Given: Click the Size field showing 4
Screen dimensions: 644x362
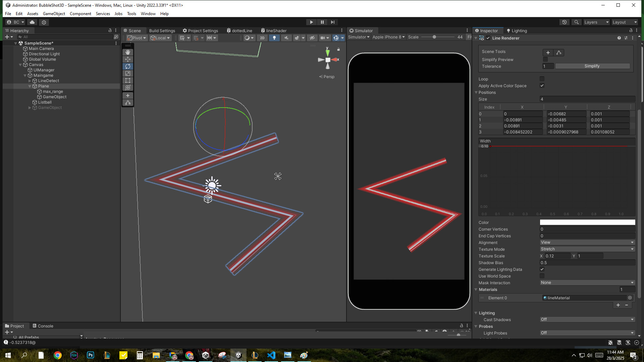Looking at the screenshot, I should 588,99.
